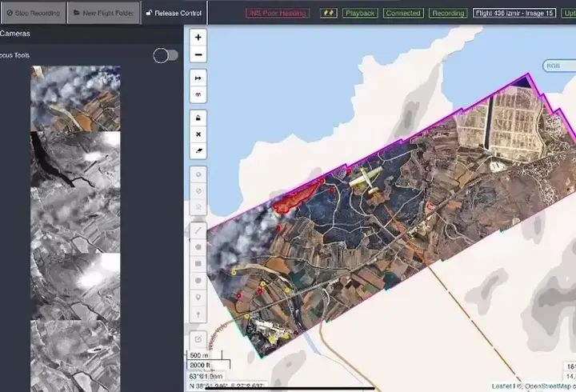Select the draw line tool
Screen dimensions: 576x392
click(x=198, y=230)
